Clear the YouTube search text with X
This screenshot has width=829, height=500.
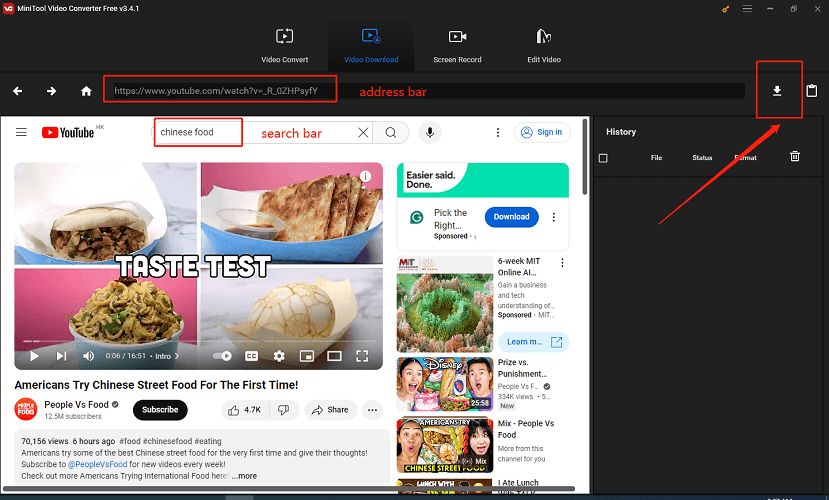(x=363, y=133)
